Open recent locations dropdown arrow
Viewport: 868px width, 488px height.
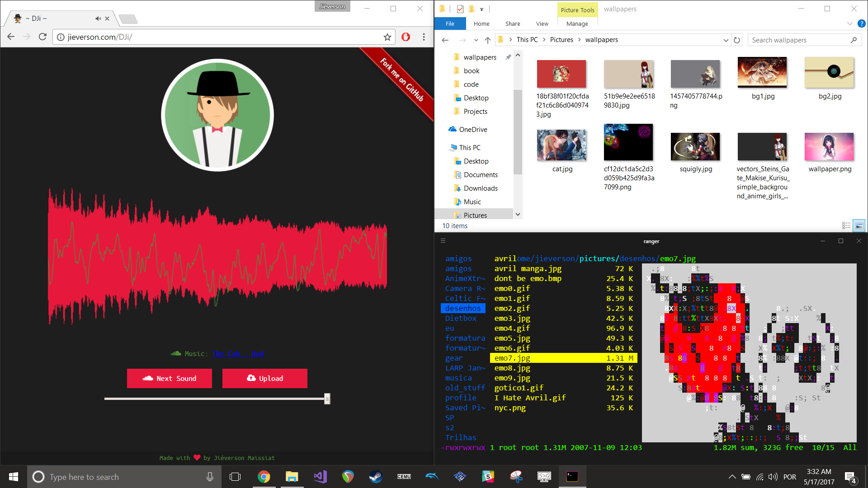[476, 40]
